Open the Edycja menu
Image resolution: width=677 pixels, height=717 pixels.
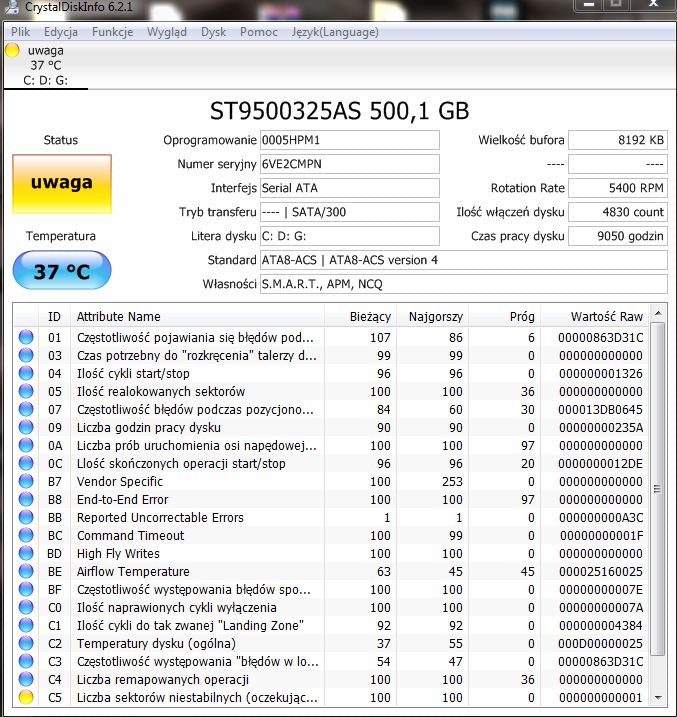click(x=61, y=32)
